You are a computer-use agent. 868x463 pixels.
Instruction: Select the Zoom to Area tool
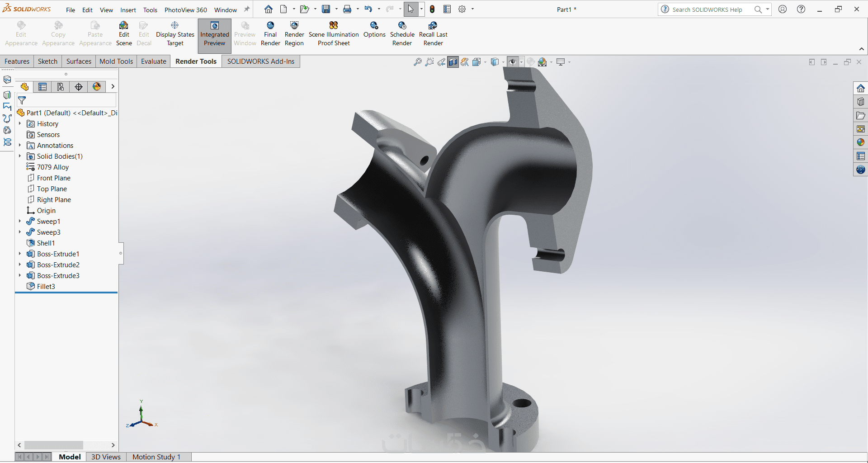(429, 62)
